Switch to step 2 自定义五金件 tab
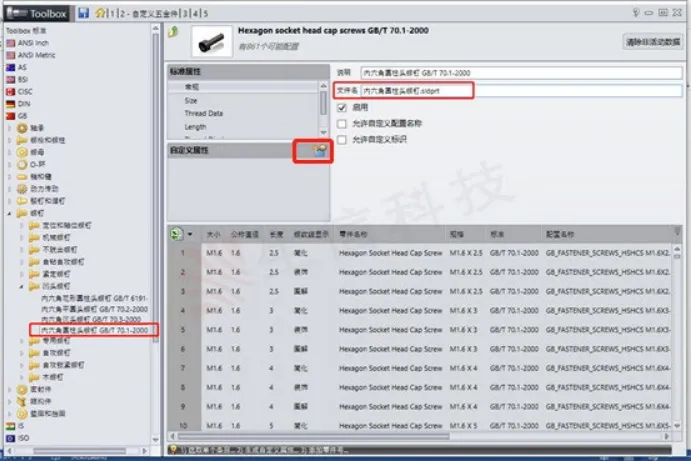The height and width of the screenshot is (461, 691). click(147, 12)
